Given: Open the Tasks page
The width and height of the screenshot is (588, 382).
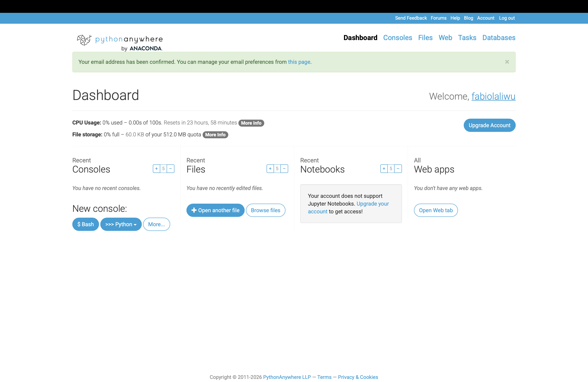Looking at the screenshot, I should pyautogui.click(x=467, y=38).
